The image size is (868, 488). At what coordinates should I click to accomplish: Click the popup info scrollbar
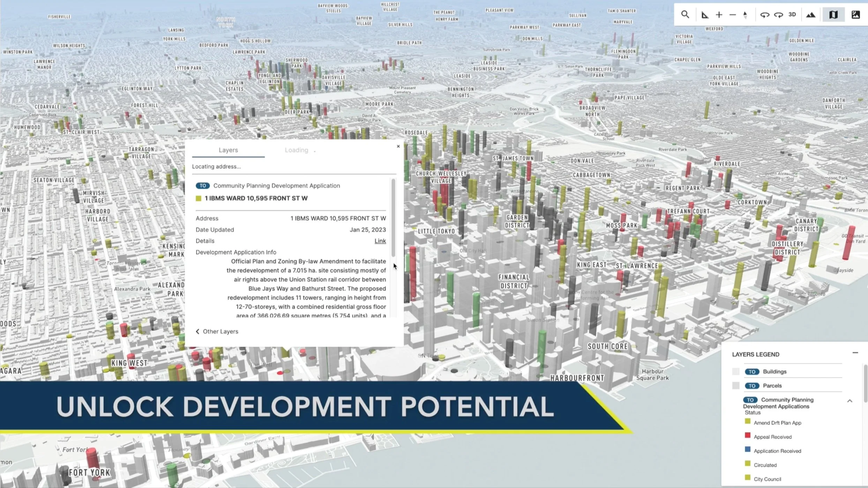pyautogui.click(x=393, y=218)
